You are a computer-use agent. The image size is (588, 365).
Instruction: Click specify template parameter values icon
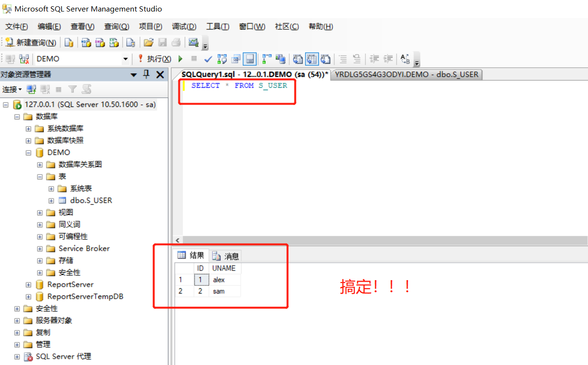pyautogui.click(x=405, y=59)
